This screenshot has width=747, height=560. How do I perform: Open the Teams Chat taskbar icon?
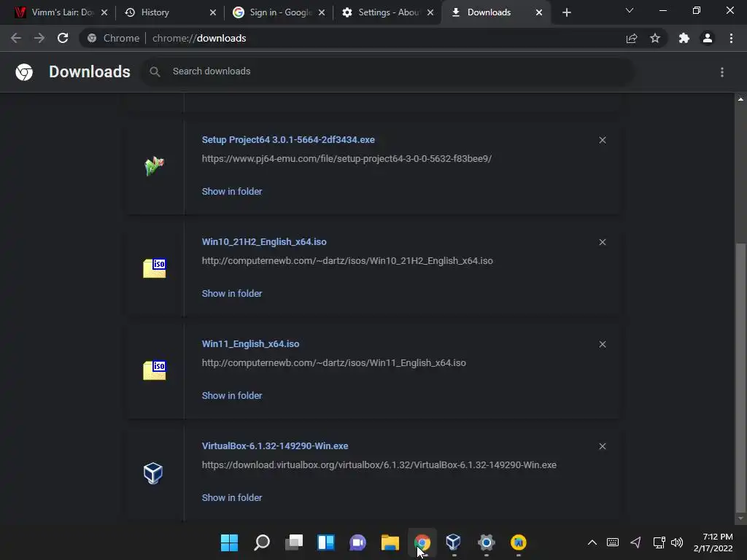coord(357,542)
